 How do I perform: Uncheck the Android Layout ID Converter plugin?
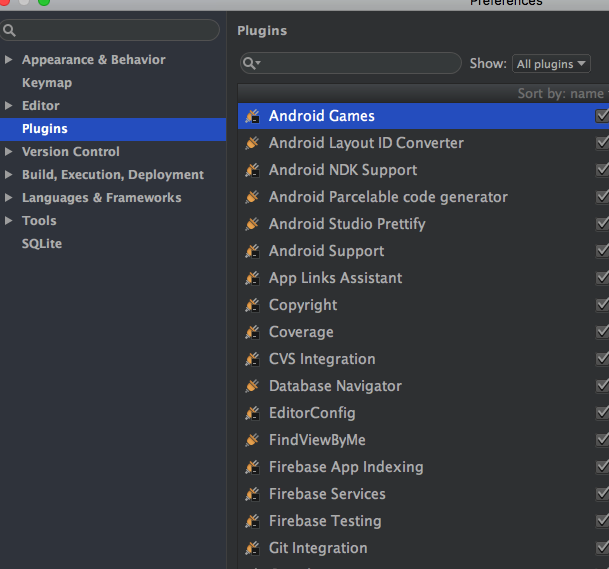(602, 143)
